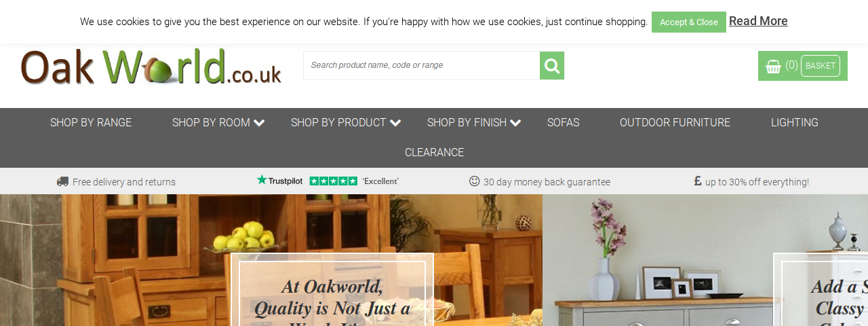The width and height of the screenshot is (868, 326).
Task: Open the Read More cookie link
Action: point(758,21)
